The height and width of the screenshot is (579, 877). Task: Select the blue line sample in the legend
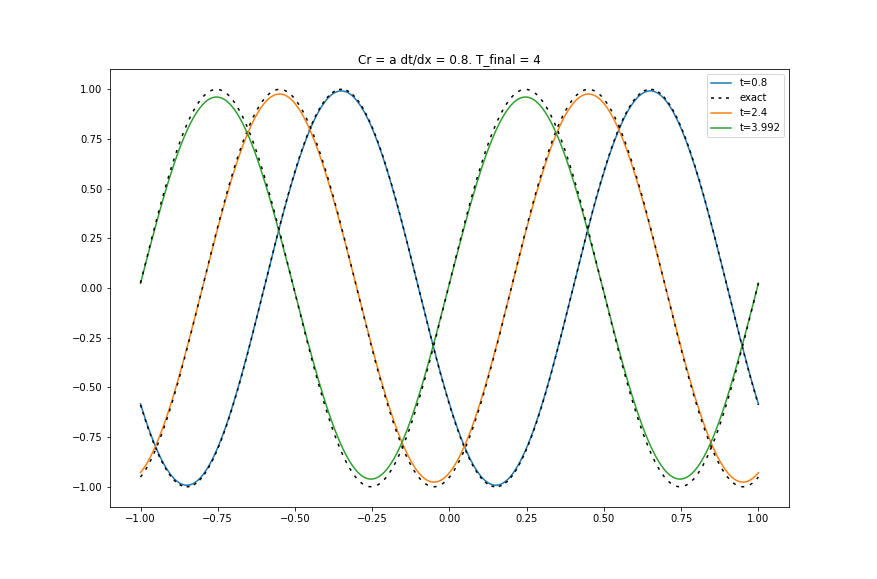[721, 83]
